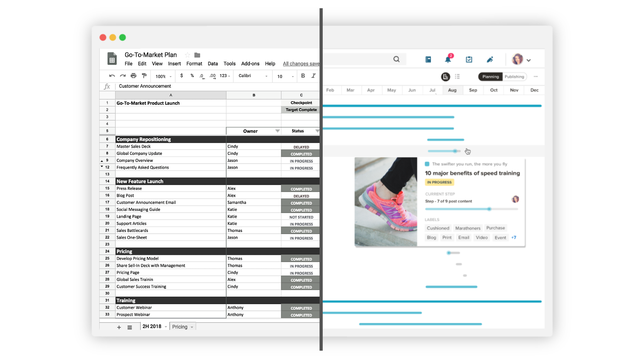The width and height of the screenshot is (644, 362).
Task: Click the step 7 of 9 progress slider
Action: (x=489, y=209)
